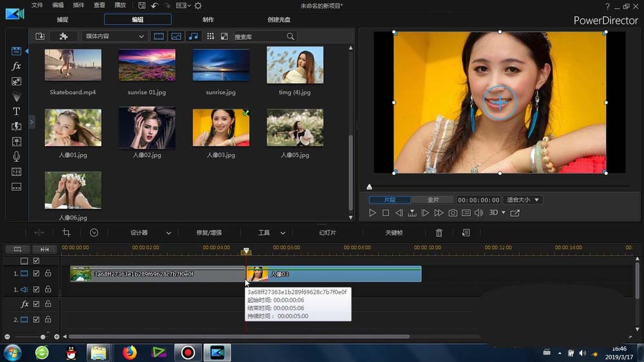644x362 pixels.
Task: Open the Effects (fx) room in sidebar
Action: (x=16, y=66)
